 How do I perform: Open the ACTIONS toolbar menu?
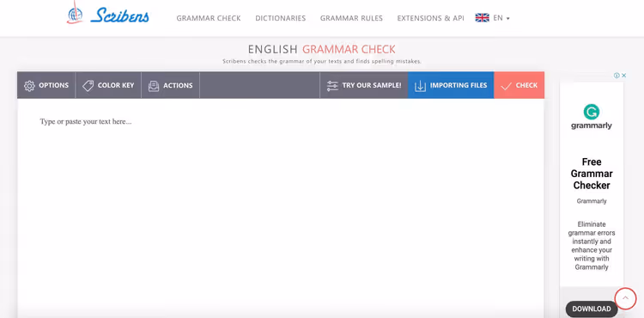click(178, 85)
